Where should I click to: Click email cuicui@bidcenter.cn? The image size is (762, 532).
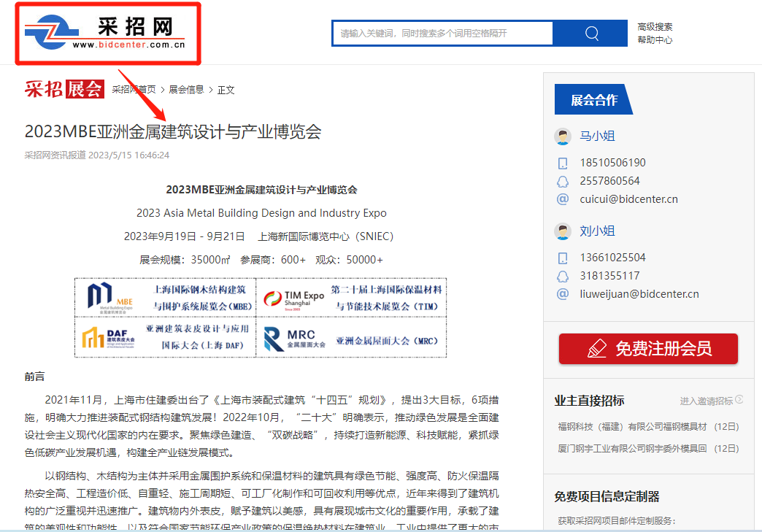(628, 199)
